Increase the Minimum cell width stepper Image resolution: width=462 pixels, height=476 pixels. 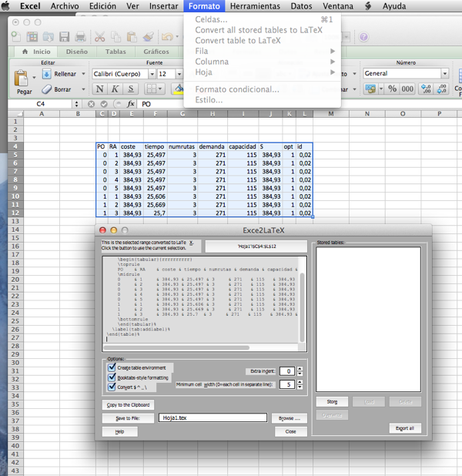coord(300,382)
